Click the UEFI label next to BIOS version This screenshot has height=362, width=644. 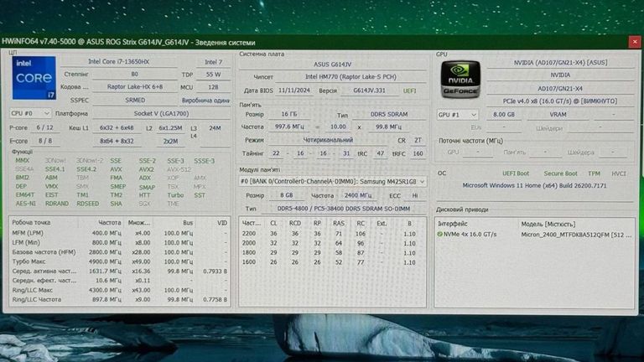click(409, 90)
